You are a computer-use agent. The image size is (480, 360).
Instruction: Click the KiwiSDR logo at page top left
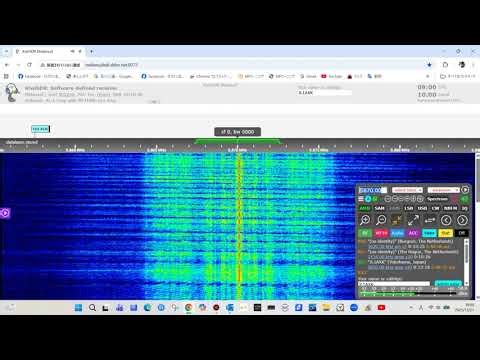coord(12,93)
